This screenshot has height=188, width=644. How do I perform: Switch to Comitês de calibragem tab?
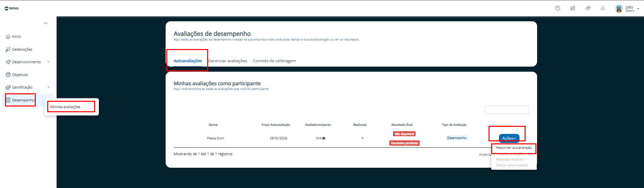(x=274, y=61)
